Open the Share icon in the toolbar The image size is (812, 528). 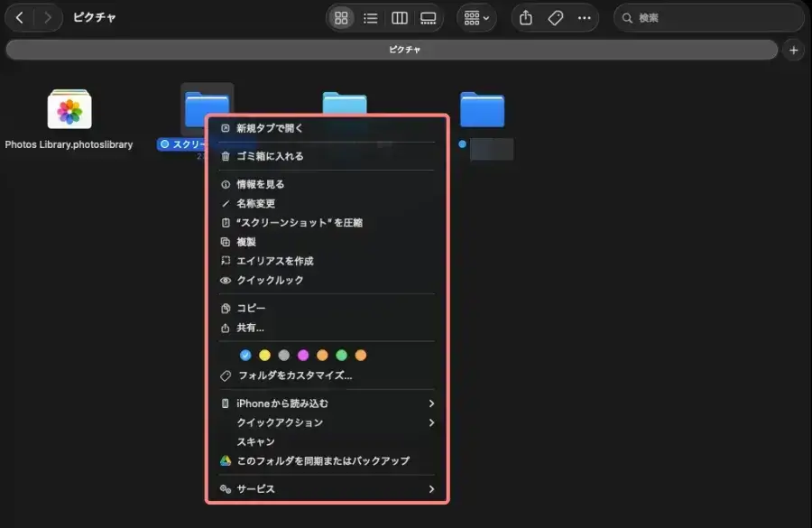coord(524,17)
